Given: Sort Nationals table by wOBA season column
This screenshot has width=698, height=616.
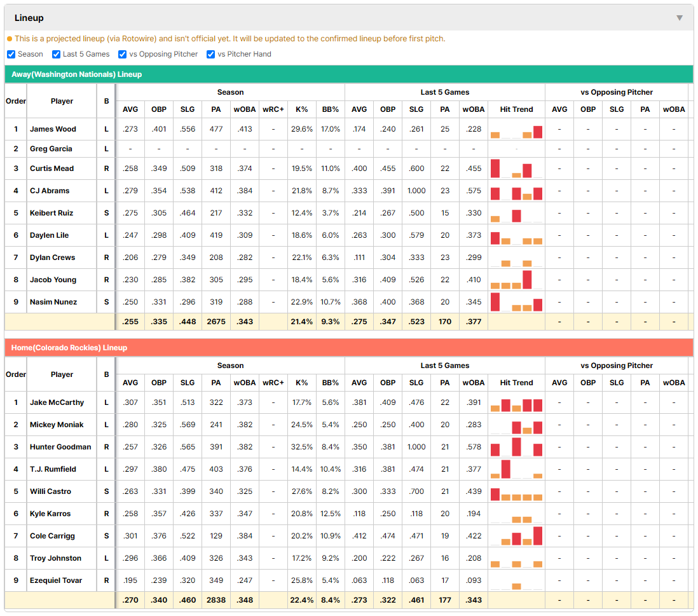Looking at the screenshot, I should [245, 109].
